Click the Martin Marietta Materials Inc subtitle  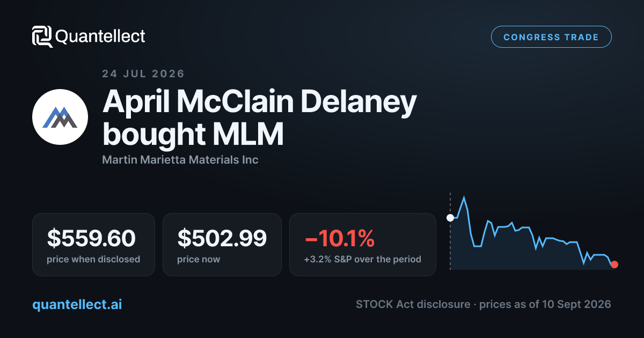point(180,160)
